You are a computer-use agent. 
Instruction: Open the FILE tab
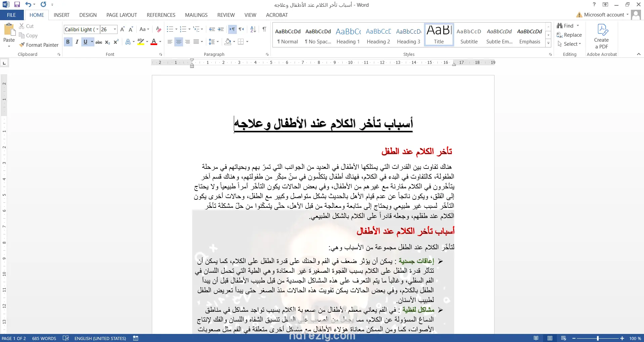(11, 15)
